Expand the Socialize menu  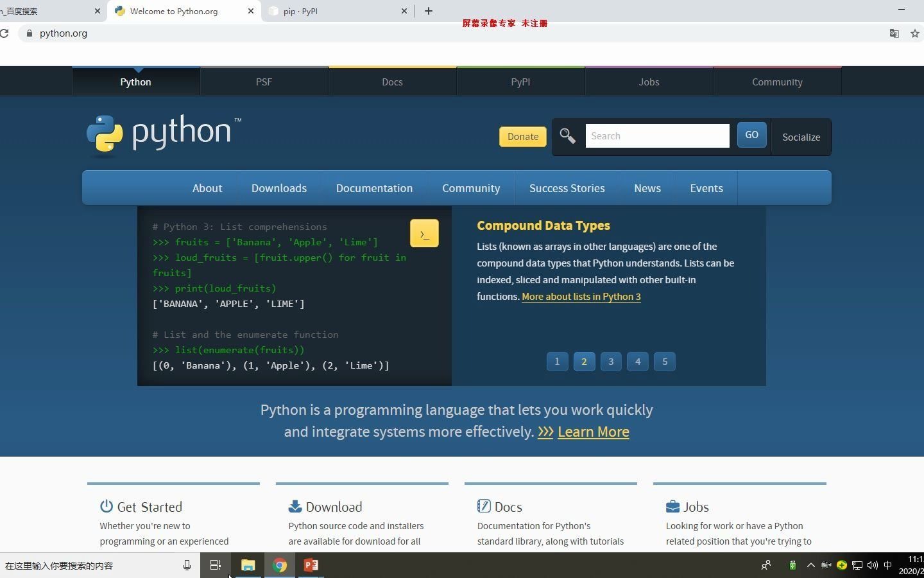[801, 137]
